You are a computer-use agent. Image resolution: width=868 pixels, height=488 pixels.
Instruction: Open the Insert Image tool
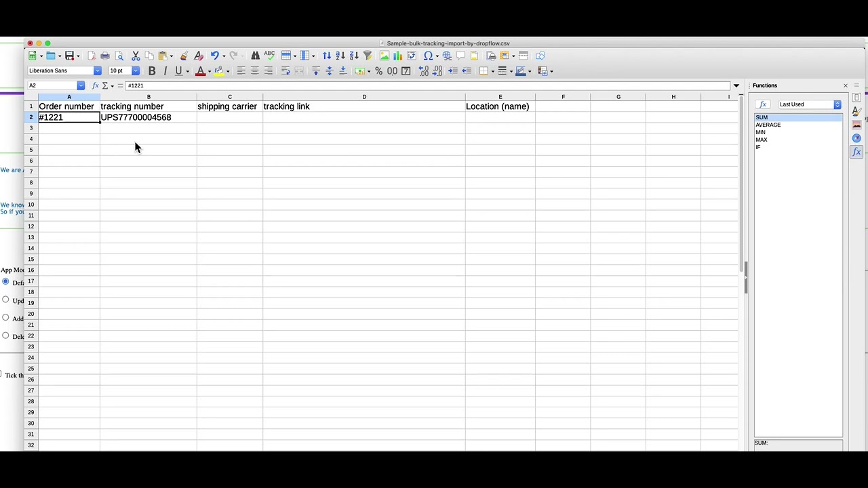click(385, 56)
